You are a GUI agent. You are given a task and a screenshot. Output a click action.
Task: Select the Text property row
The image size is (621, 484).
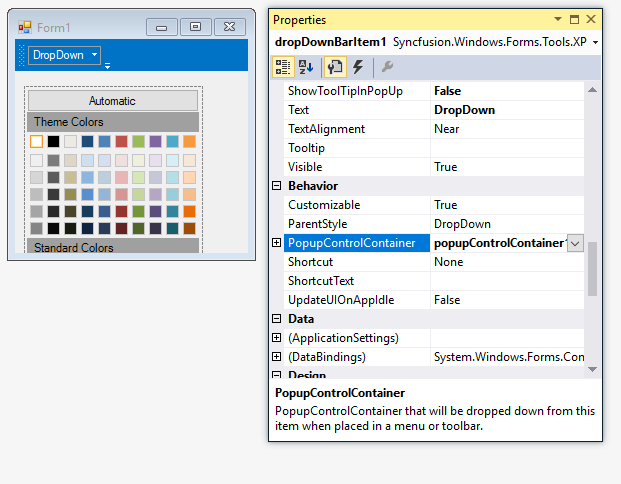point(434,110)
